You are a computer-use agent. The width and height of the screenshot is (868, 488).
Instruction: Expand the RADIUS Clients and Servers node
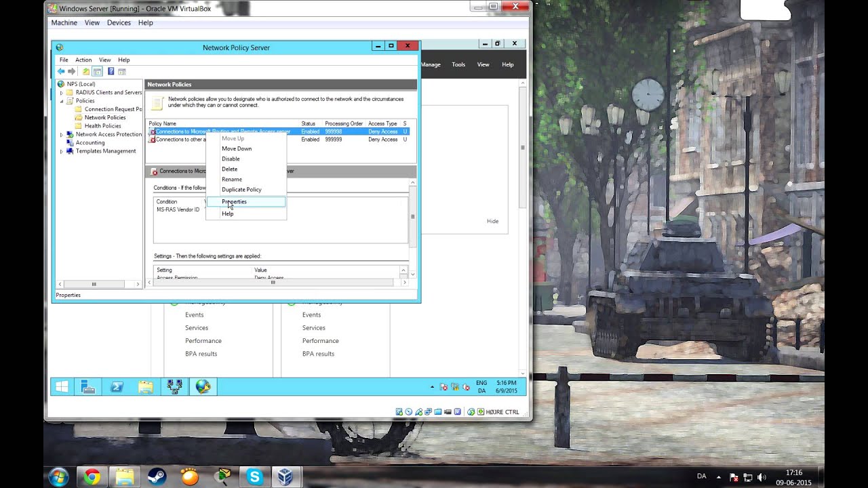61,93
